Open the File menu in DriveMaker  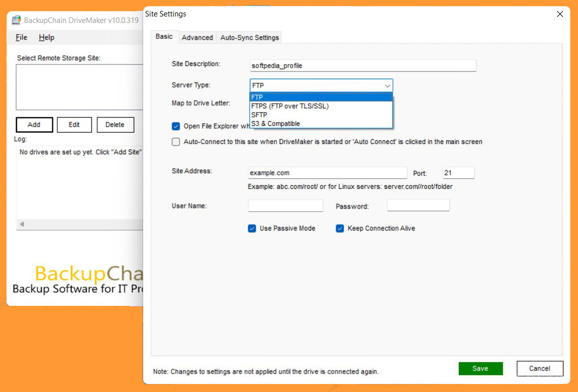pyautogui.click(x=21, y=37)
